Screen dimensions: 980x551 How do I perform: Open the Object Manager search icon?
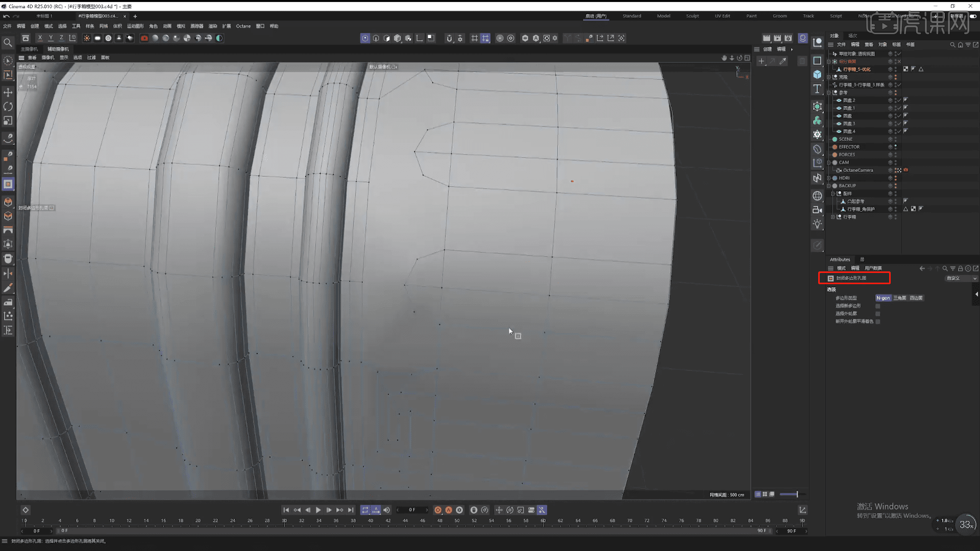(x=952, y=45)
